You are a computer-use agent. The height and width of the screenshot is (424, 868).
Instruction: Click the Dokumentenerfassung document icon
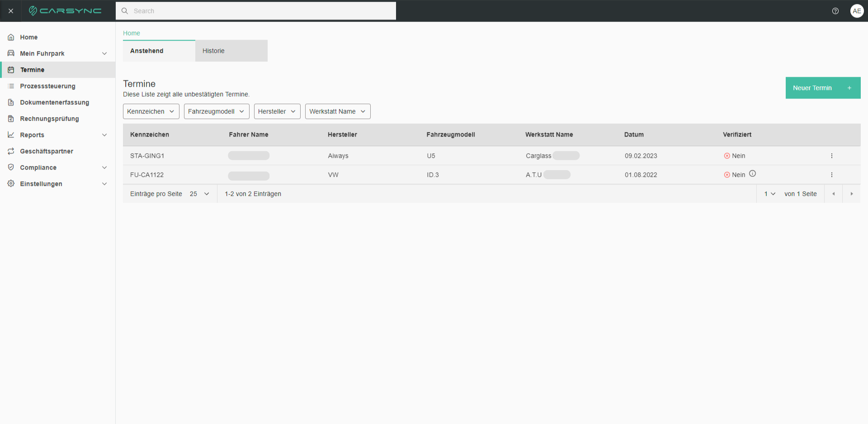pos(11,102)
